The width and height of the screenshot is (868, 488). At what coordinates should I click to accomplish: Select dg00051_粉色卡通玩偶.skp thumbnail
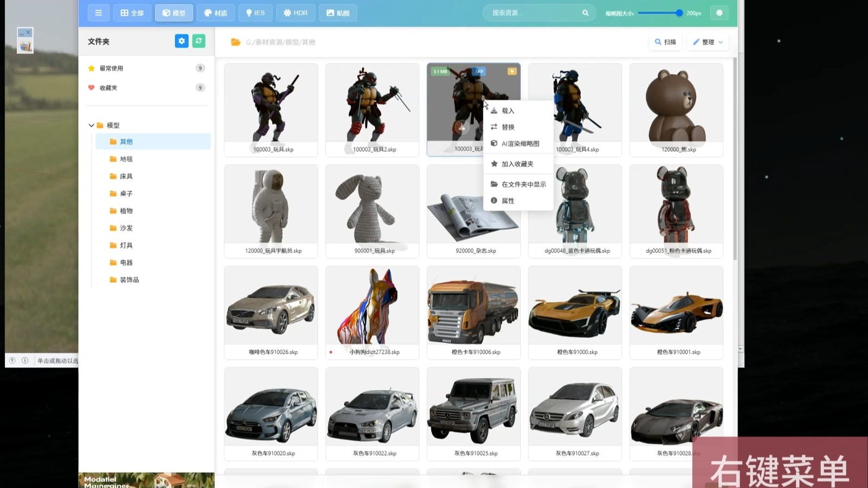point(676,211)
